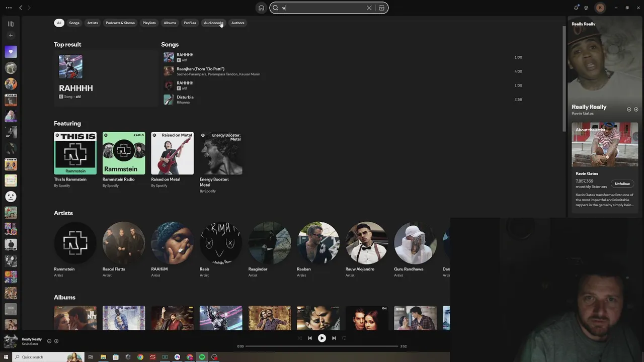
Task: Navigate forward with the right arrow
Action: [29, 8]
